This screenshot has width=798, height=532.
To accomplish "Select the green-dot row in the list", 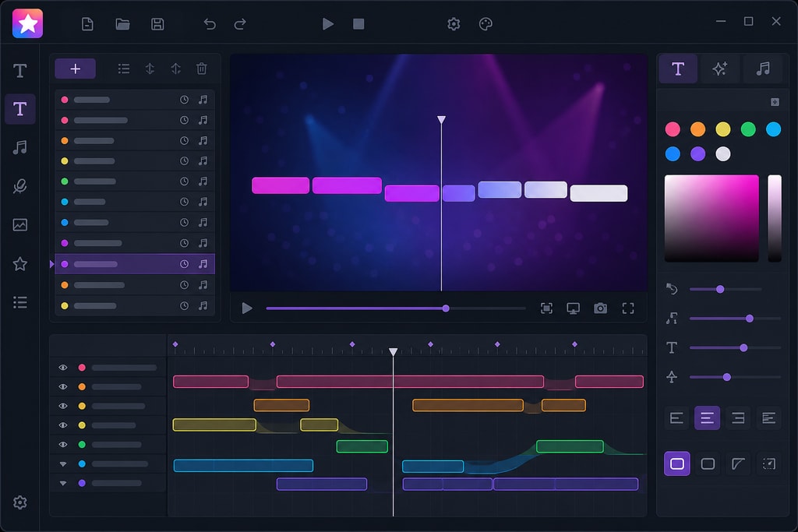I will coord(135,181).
